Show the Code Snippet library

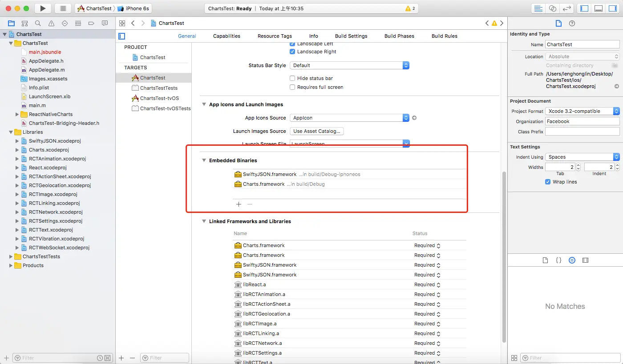pos(559,260)
